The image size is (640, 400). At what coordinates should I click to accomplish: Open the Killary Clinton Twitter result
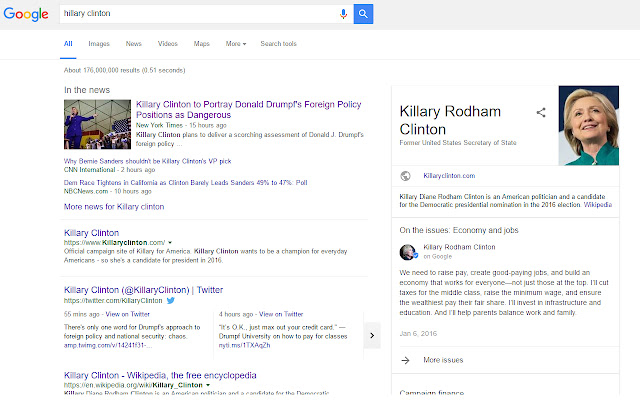tap(143, 290)
